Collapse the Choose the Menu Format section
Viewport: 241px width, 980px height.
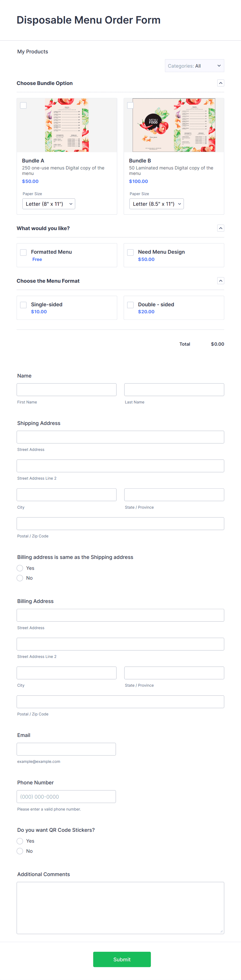[221, 281]
